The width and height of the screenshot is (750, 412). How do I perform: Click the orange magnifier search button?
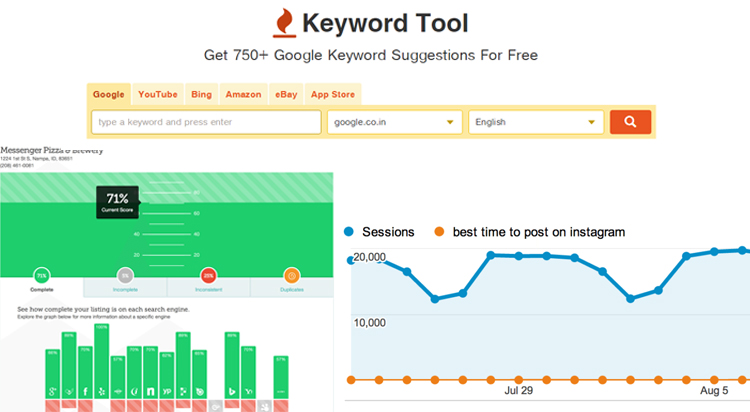point(630,122)
